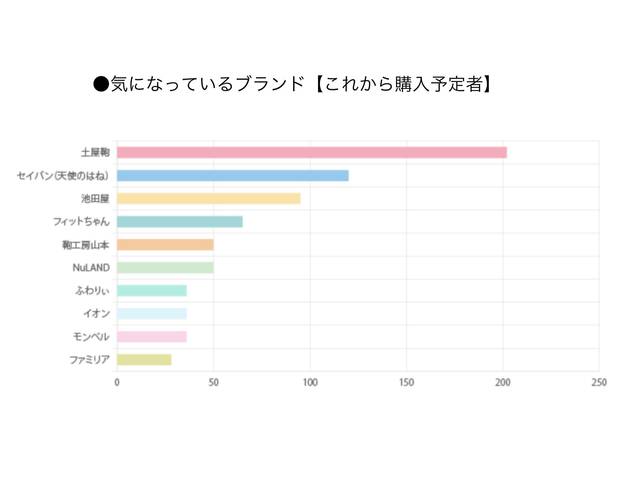Select the 150 tick on the x-axis
The width and height of the screenshot is (640, 480).
tap(406, 382)
